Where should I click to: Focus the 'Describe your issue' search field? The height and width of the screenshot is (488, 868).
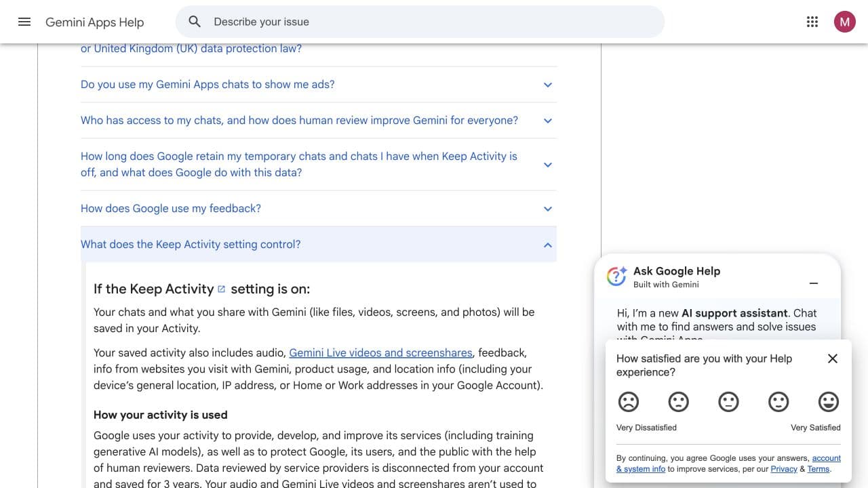click(x=420, y=22)
